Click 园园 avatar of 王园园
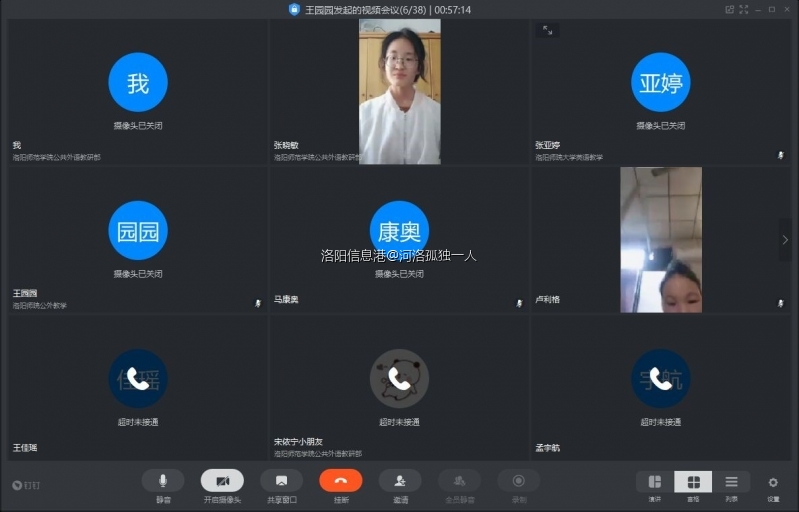Screen dimensions: 799x512 [x=138, y=231]
